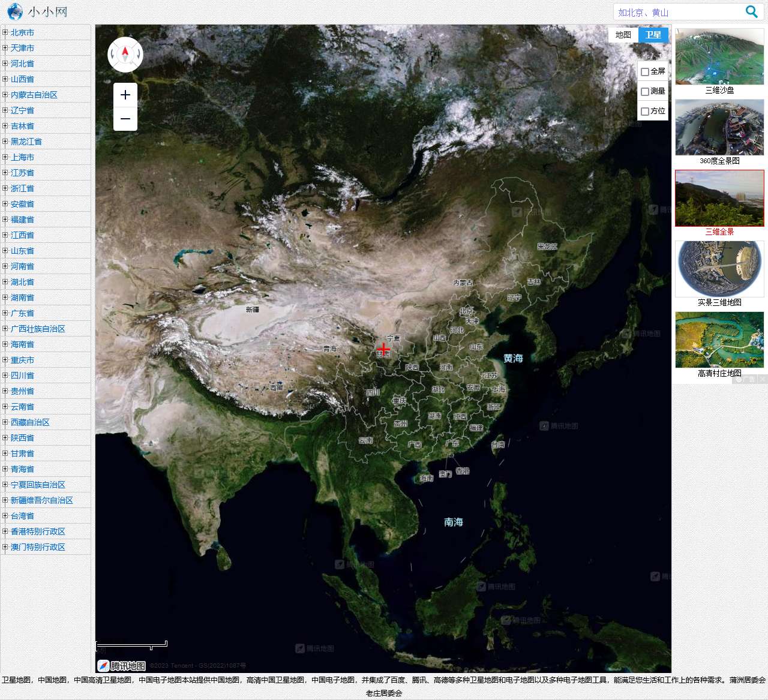This screenshot has height=700, width=768.
Task: Select 四川省 in the region list
Action: coord(22,375)
